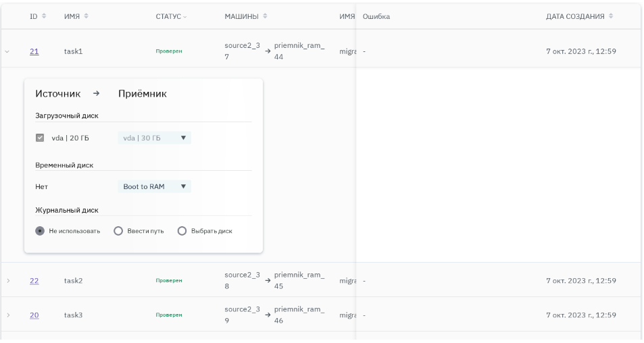Click sort icon next to МАШИНЫ header
The width and height of the screenshot is (644, 343).
[x=265, y=16]
